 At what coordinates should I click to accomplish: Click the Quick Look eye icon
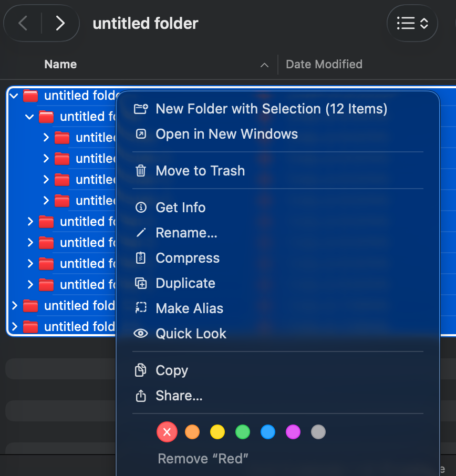pyautogui.click(x=141, y=334)
